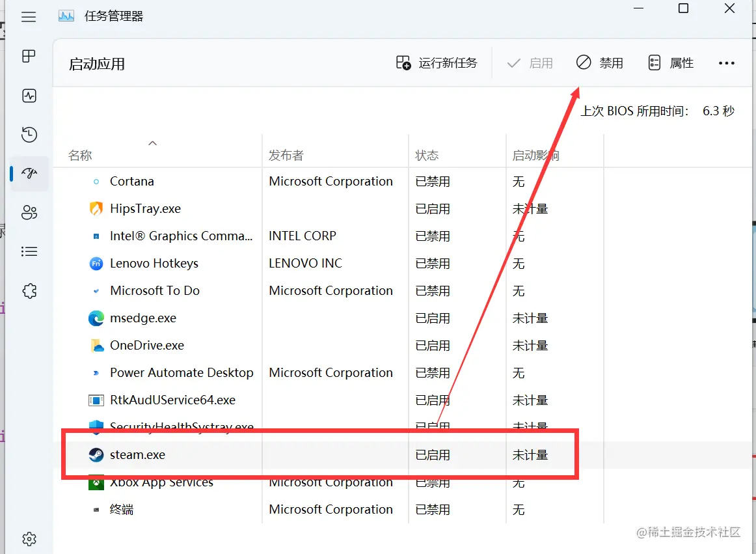Open the Users page icon in sidebar

[29, 212]
